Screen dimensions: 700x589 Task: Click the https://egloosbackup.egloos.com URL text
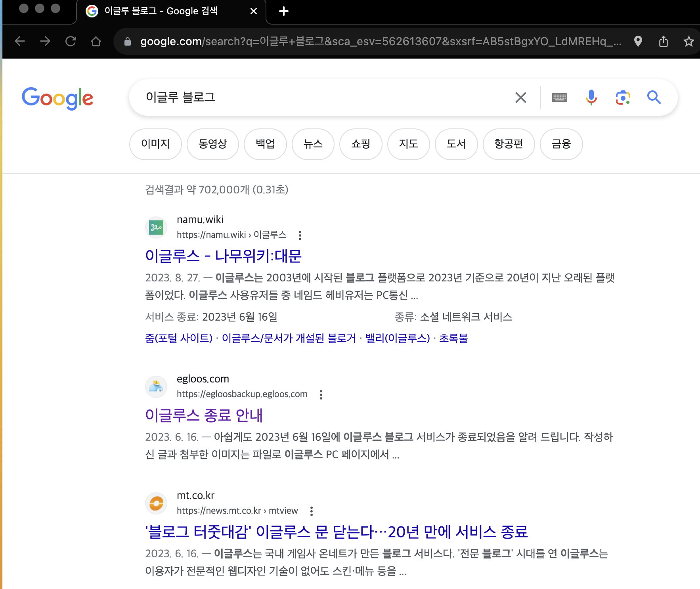[x=242, y=394]
